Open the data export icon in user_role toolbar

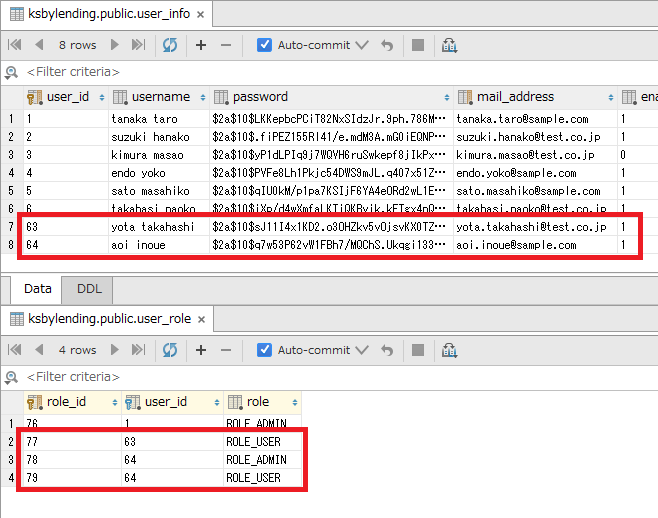(x=449, y=350)
